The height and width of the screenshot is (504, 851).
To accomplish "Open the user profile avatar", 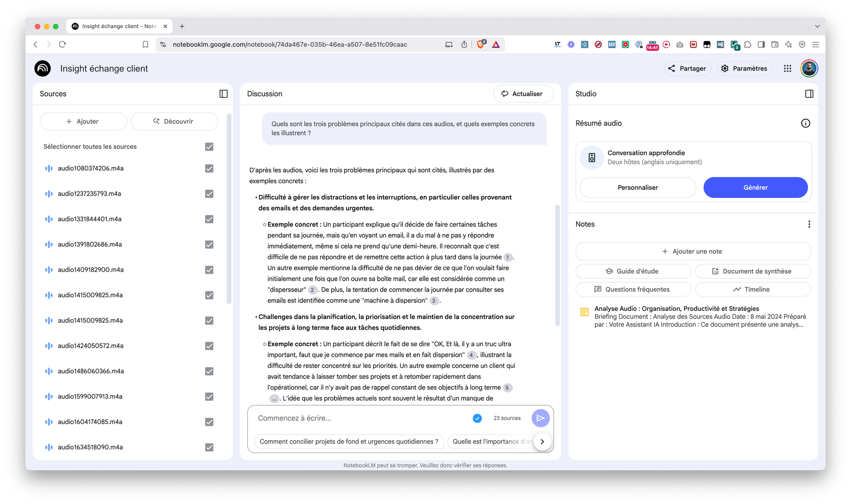I will tap(809, 68).
